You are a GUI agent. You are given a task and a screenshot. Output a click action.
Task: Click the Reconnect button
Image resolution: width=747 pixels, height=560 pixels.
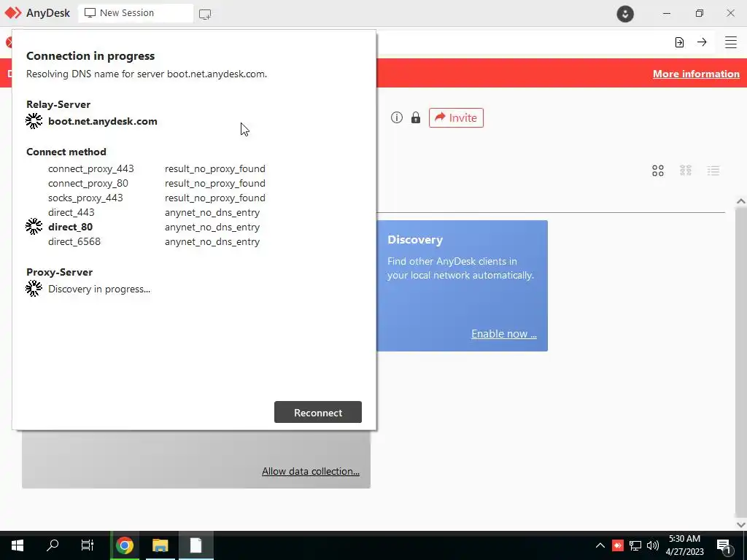[x=318, y=412]
